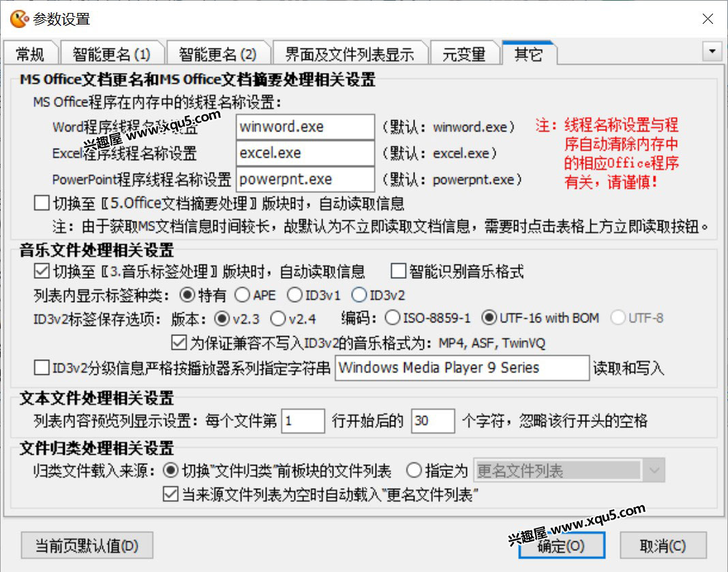Open the 界面及文件列表显示 tab
Viewport: 728px width, 572px height.
click(x=350, y=55)
